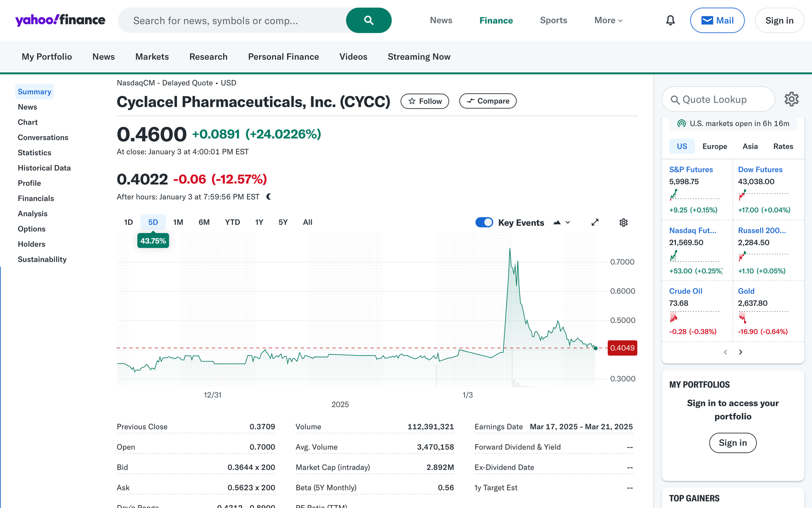Open Sustainability in the sidebar

tap(42, 259)
